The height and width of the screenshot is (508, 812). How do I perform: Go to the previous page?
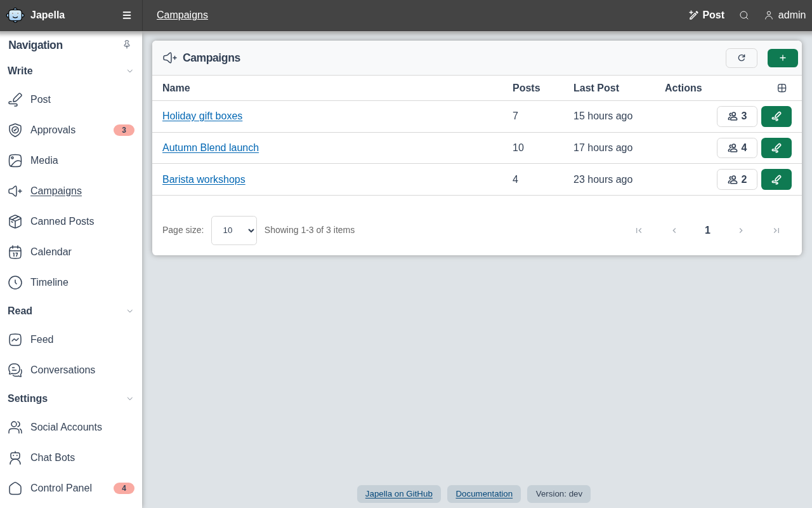[x=674, y=231]
